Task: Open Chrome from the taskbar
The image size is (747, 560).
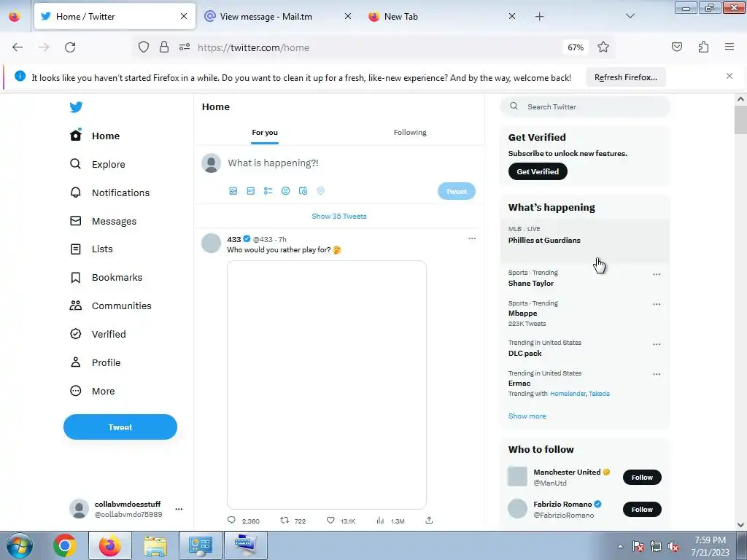Action: click(65, 545)
